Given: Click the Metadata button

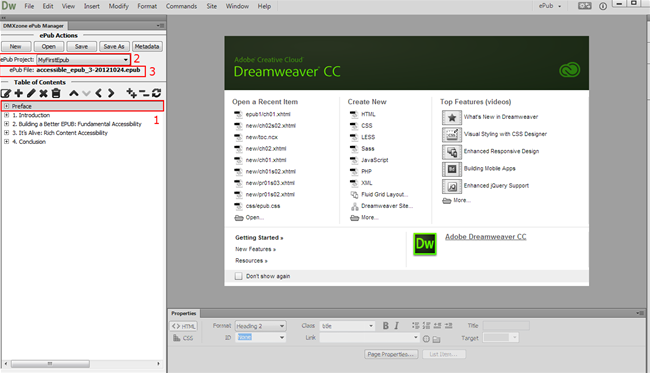Looking at the screenshot, I should 147,46.
